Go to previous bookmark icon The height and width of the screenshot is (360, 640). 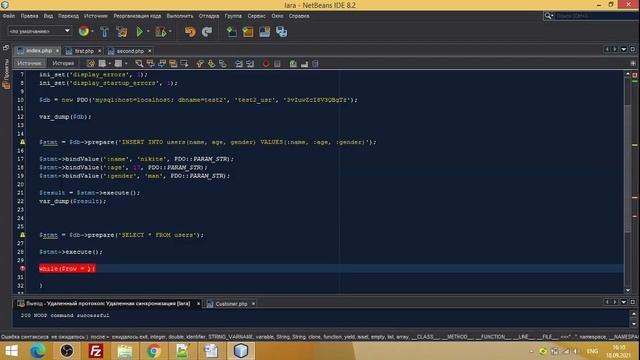tap(200, 64)
